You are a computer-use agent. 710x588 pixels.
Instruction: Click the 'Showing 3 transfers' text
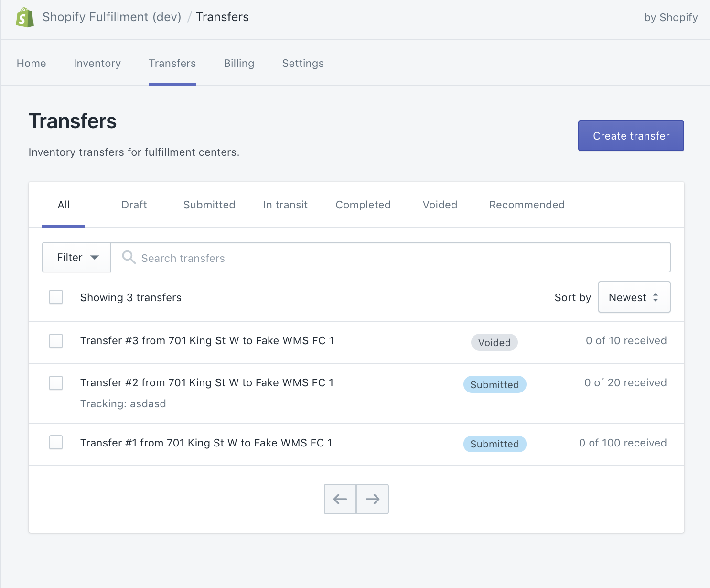[131, 297]
